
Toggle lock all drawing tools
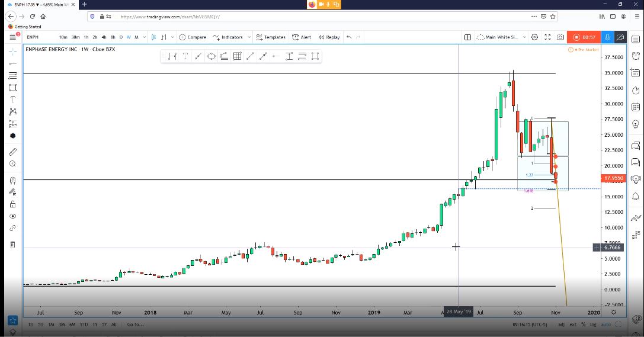[x=12, y=204]
